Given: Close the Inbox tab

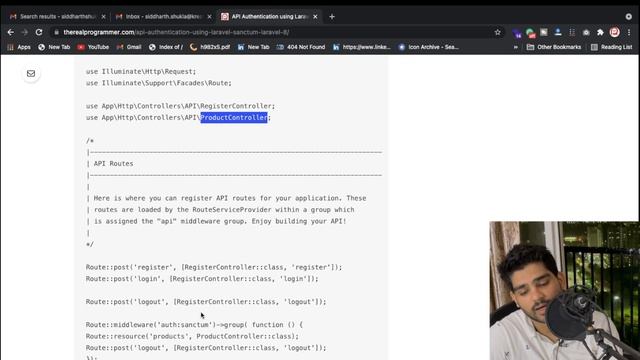Looking at the screenshot, I should [x=209, y=17].
